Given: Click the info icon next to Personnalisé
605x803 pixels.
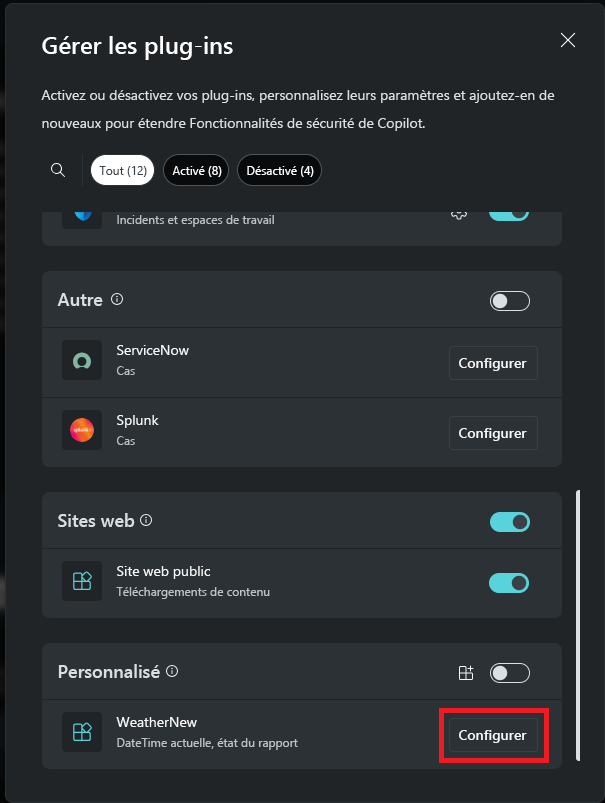Looking at the screenshot, I should pyautogui.click(x=172, y=672).
